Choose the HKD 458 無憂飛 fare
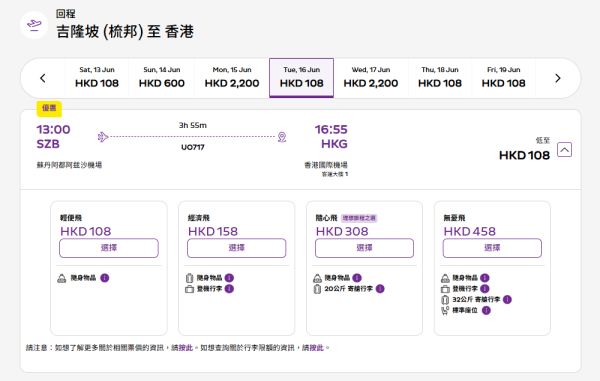This screenshot has height=381, width=600. 492,248
